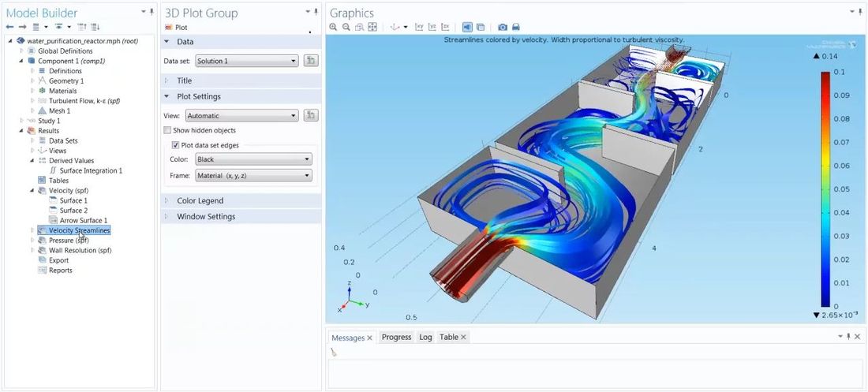868x392 pixels.
Task: Pin the Graphics panel
Action: click(861, 11)
